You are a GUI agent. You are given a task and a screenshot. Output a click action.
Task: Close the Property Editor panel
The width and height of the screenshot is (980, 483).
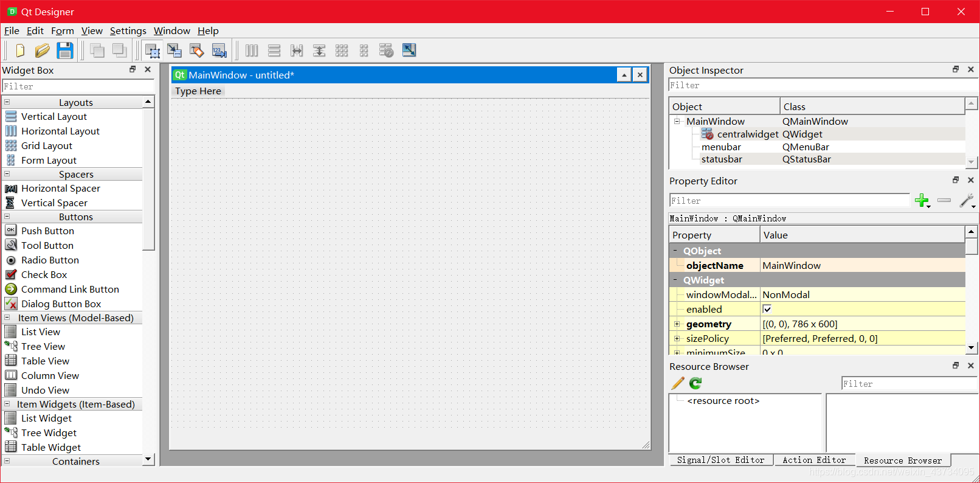[x=971, y=180]
